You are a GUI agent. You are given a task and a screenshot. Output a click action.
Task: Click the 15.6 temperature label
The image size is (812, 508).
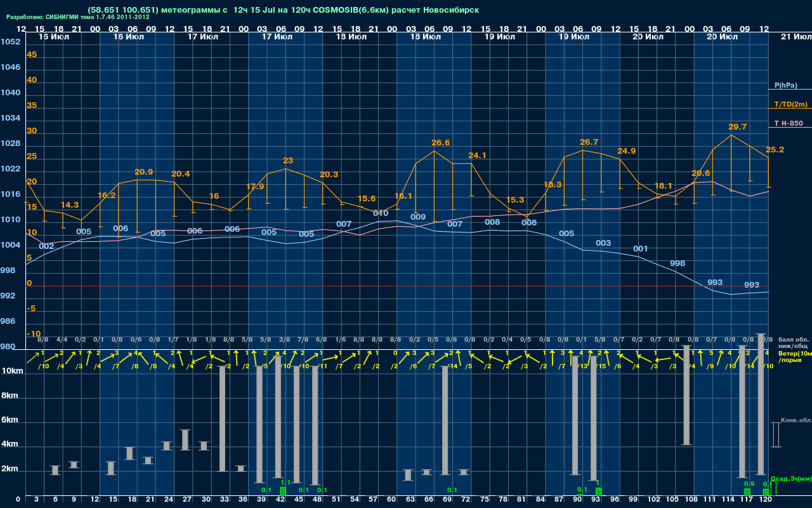pos(367,199)
